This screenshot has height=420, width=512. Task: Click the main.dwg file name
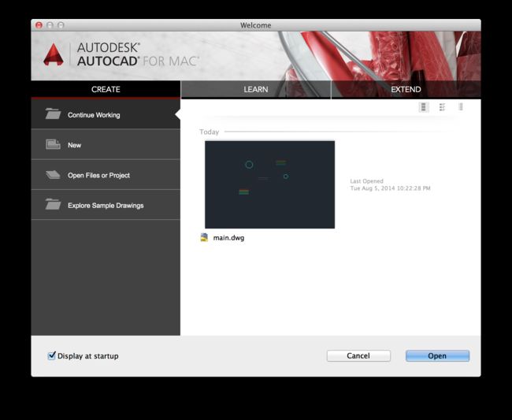[x=228, y=238]
